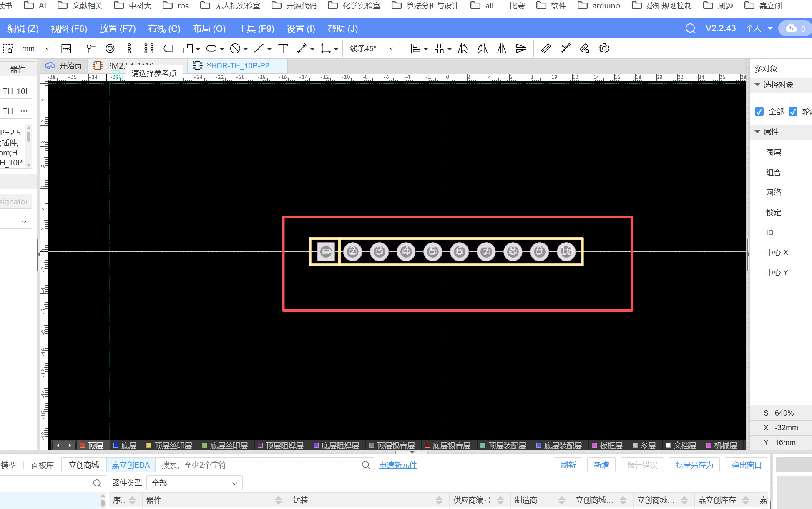Open the ruler measure distance tool
This screenshot has width=812, height=509.
coord(546,49)
